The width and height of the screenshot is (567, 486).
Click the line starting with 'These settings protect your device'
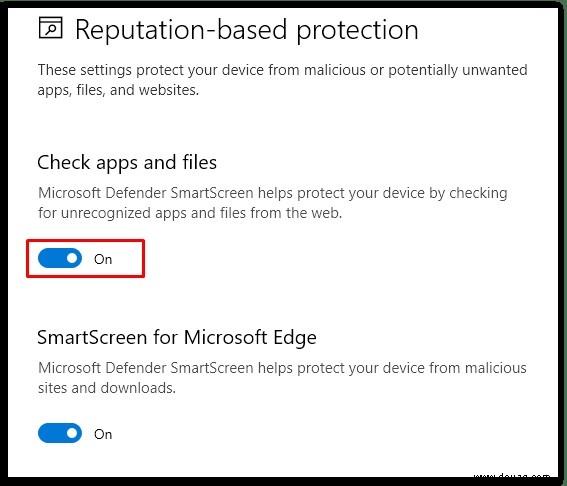[282, 70]
